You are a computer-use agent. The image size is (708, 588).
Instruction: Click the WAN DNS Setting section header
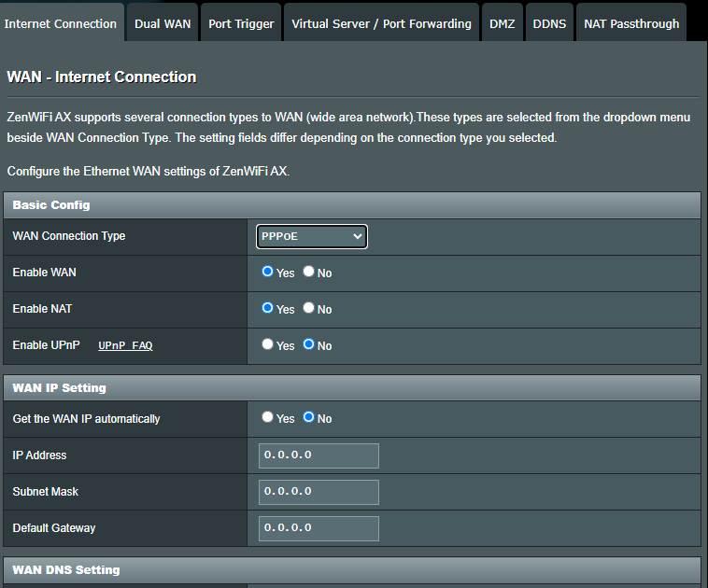click(x=352, y=570)
